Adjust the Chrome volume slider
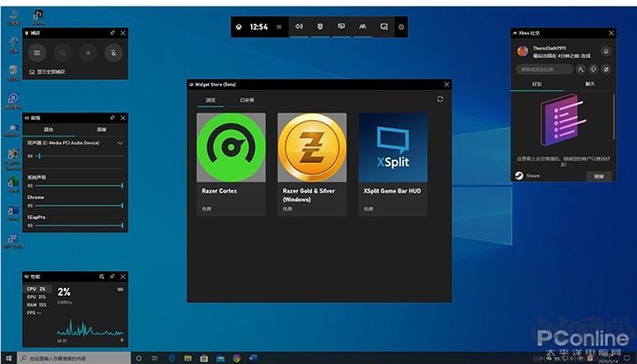 click(79, 206)
